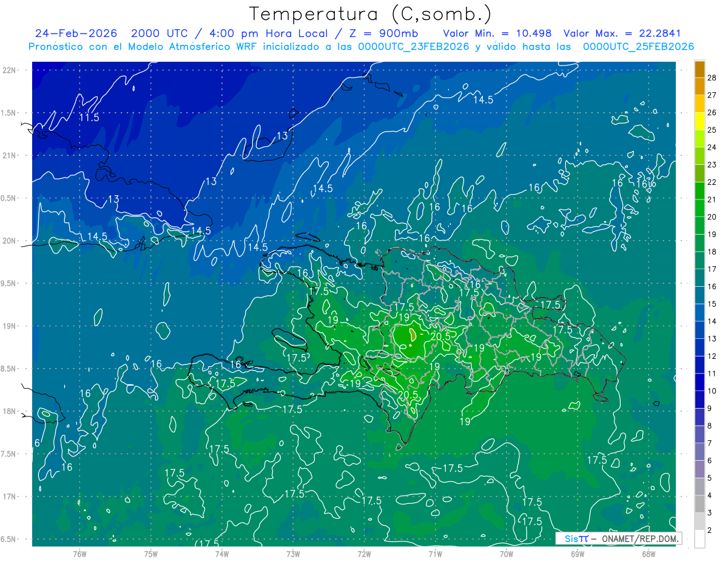Click the color bar label "9"
Viewport: 728px width, 562px height.
point(710,408)
